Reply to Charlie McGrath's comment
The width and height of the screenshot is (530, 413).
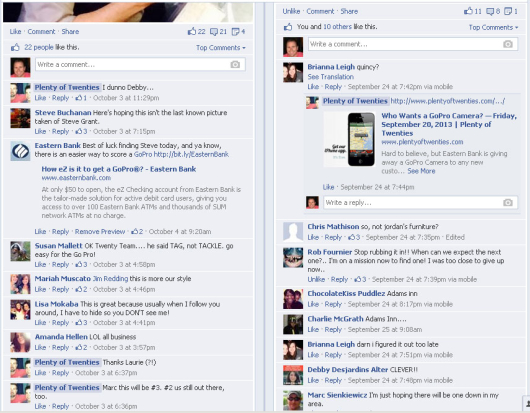(x=333, y=329)
